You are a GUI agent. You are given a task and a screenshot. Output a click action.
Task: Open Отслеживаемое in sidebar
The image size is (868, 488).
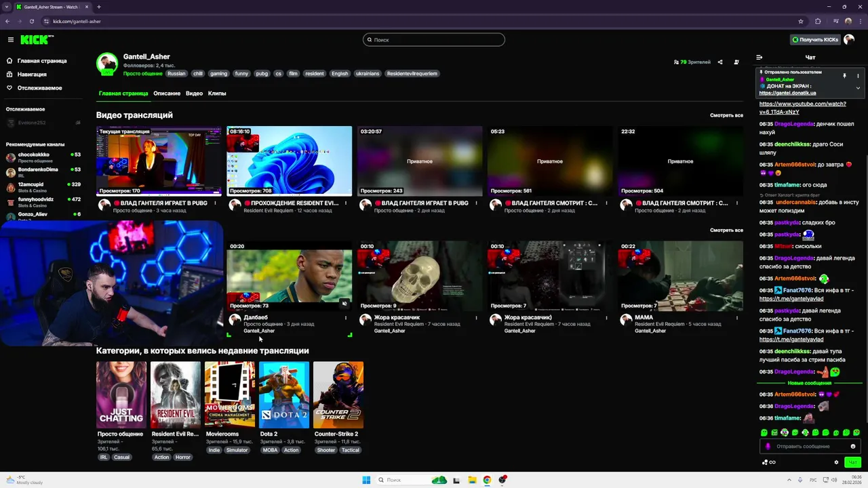(x=39, y=88)
